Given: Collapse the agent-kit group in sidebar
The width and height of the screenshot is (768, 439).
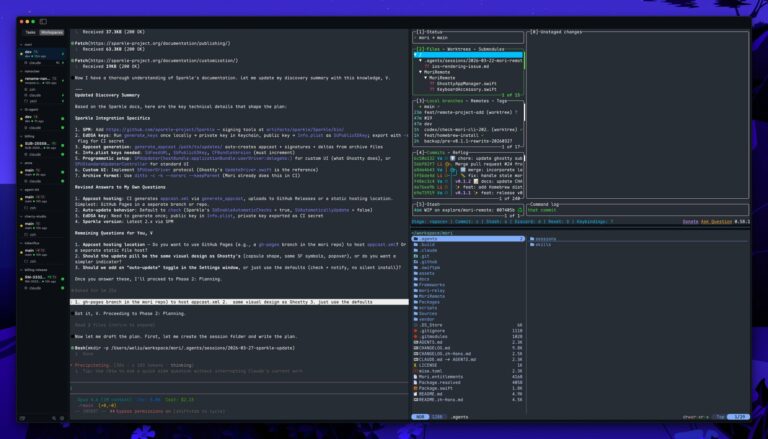Looking at the screenshot, I should point(21,189).
